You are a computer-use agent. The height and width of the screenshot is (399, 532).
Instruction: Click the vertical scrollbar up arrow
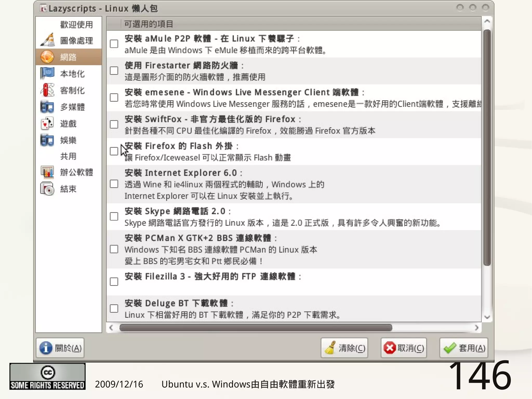487,21
